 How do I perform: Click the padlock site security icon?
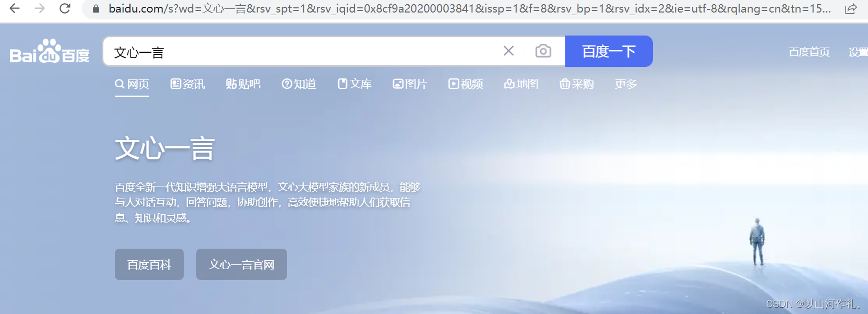tap(96, 9)
